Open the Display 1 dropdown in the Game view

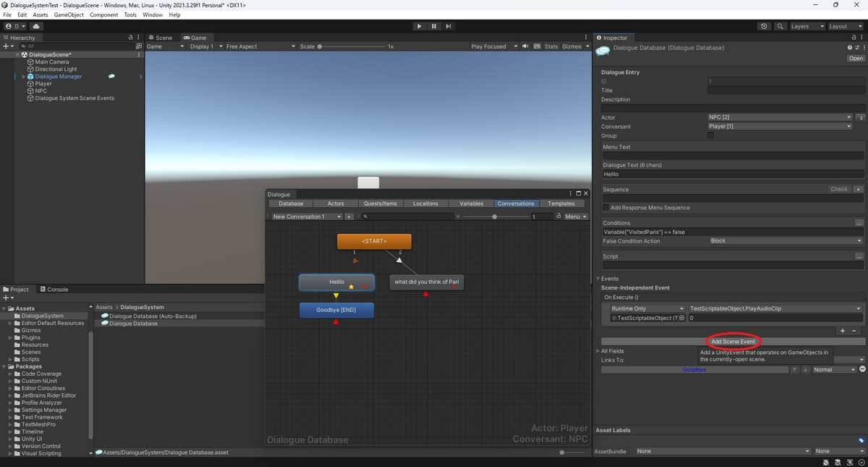205,46
